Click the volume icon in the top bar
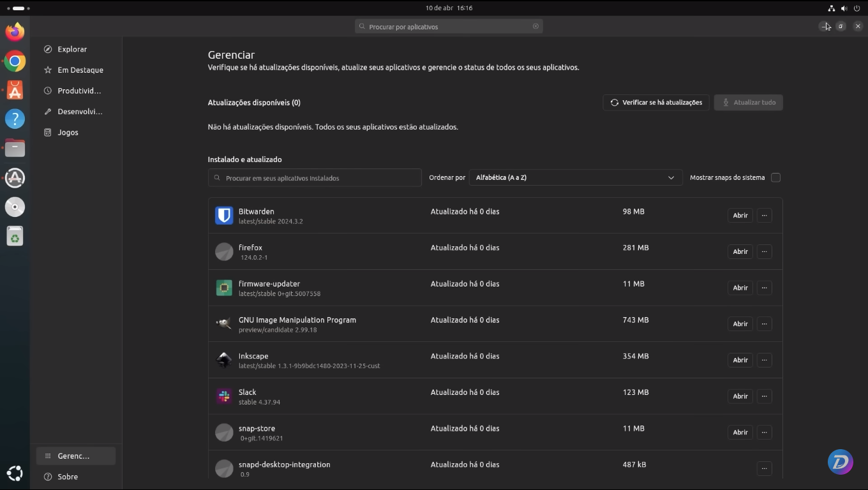Viewport: 868px width, 490px height. tap(844, 8)
